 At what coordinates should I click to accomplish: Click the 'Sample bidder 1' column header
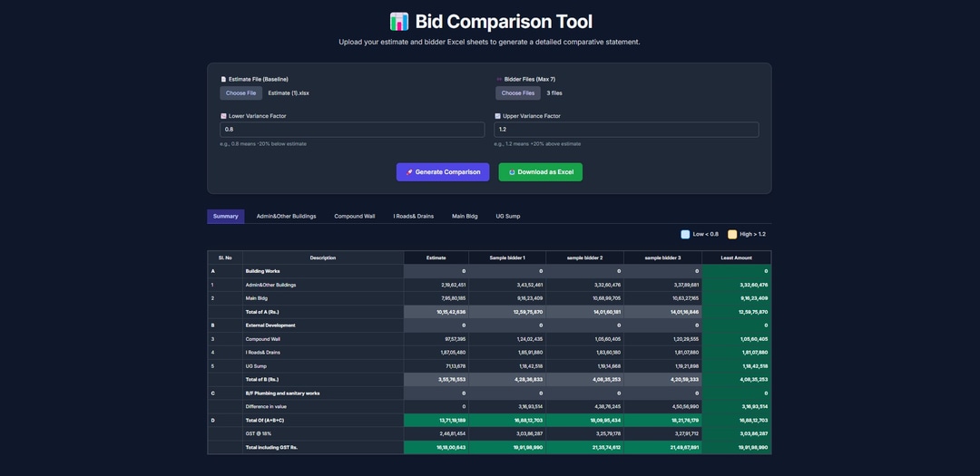tap(507, 257)
